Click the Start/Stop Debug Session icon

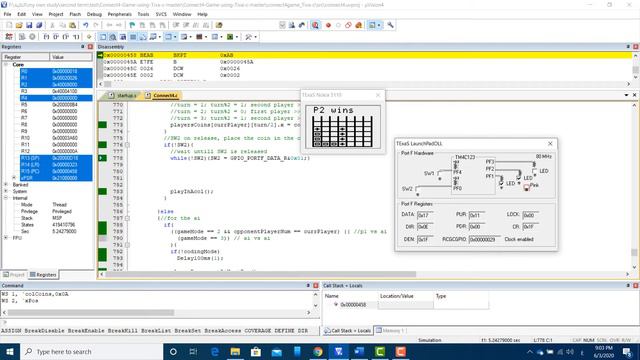point(315,25)
